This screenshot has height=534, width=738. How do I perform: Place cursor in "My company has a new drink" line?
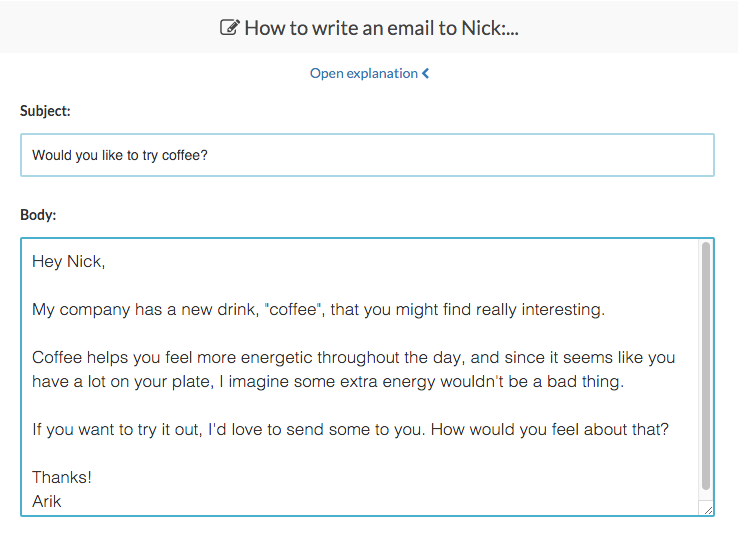(x=318, y=310)
